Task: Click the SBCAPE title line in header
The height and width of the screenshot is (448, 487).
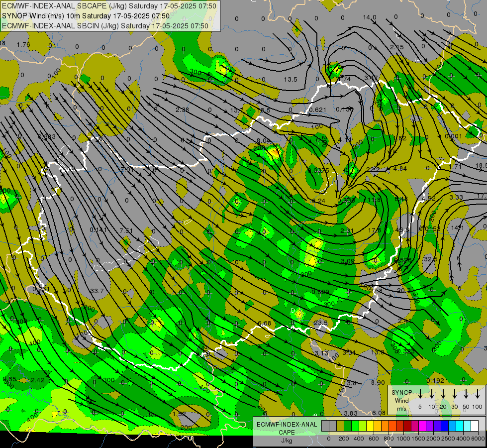Action: (109, 6)
